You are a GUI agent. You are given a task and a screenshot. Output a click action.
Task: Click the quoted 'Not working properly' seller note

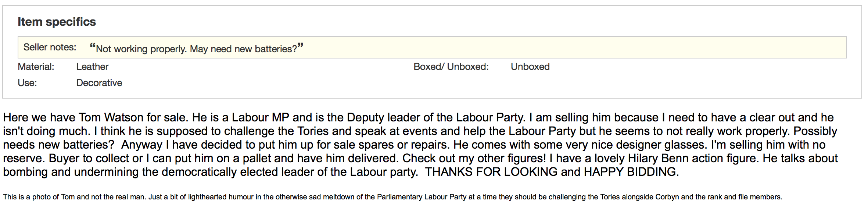point(197,49)
